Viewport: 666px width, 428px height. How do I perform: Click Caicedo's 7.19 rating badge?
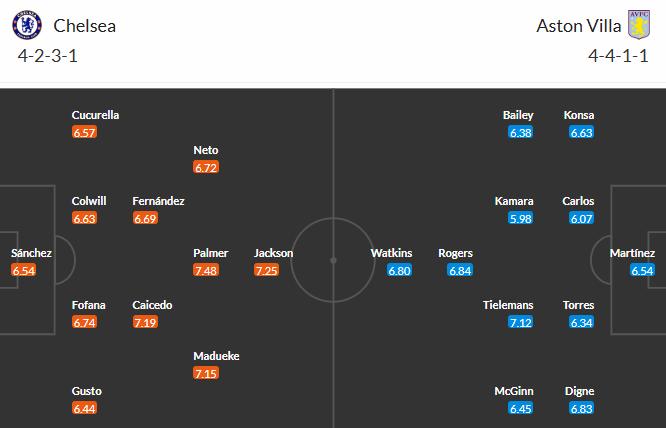(x=145, y=322)
